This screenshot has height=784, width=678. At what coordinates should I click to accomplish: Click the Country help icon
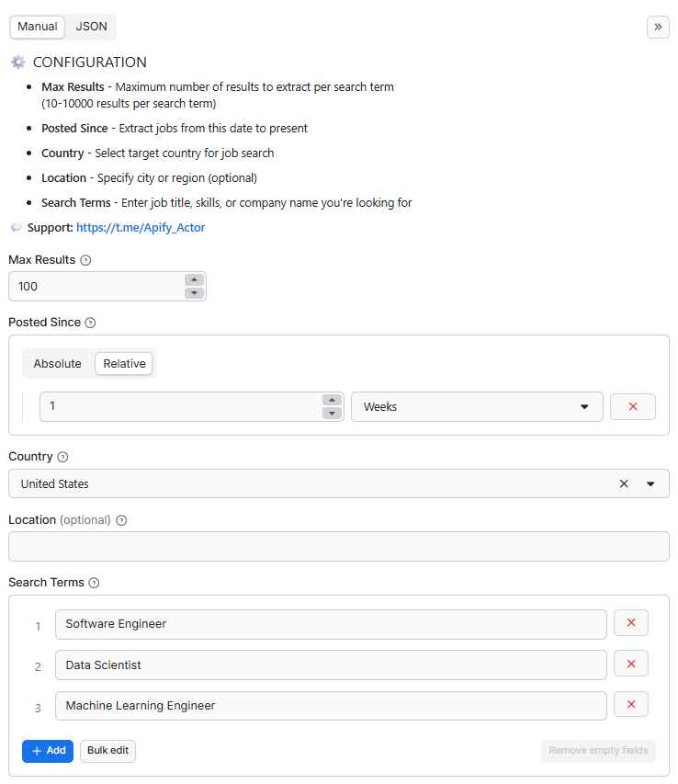[x=63, y=456]
